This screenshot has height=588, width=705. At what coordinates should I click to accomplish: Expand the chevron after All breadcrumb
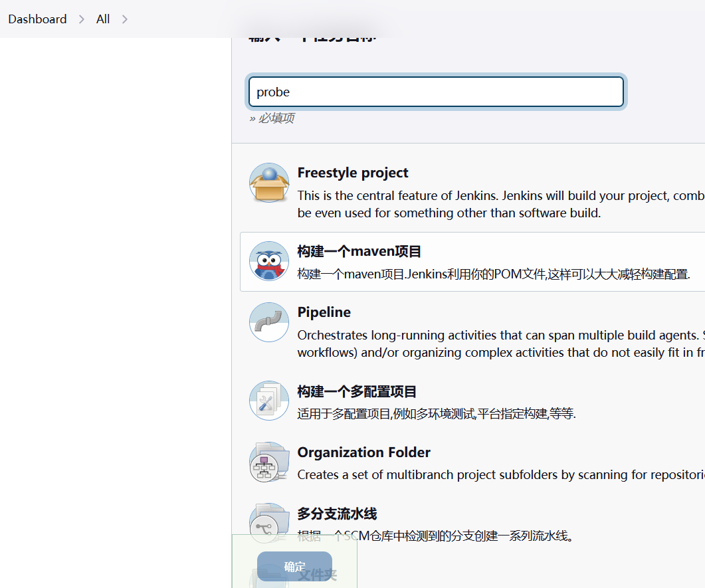tap(124, 19)
